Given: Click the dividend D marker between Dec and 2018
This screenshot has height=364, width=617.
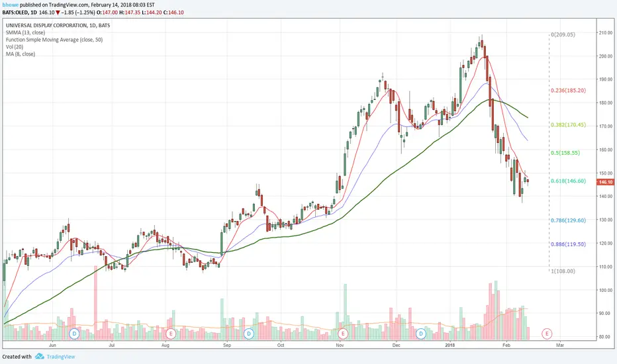Looking at the screenshot, I should (x=421, y=334).
